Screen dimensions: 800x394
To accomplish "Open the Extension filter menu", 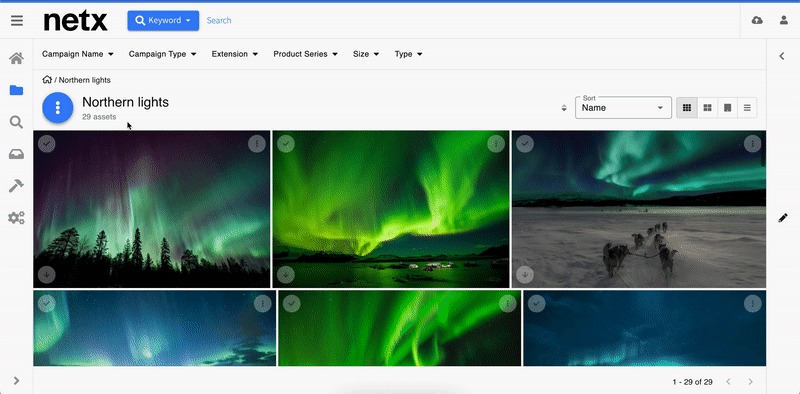I will pos(235,54).
